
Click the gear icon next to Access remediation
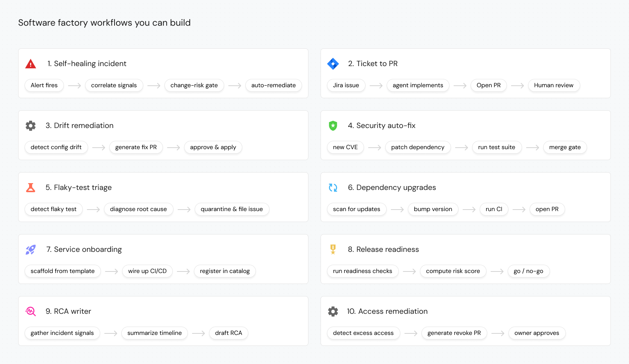pyautogui.click(x=333, y=312)
